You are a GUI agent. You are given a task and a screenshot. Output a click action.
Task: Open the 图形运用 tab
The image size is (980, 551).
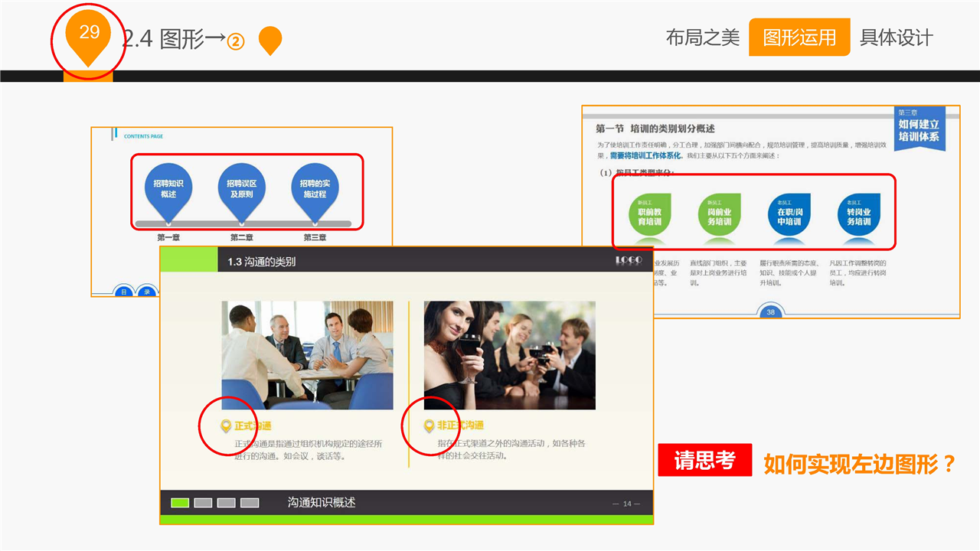click(x=799, y=37)
